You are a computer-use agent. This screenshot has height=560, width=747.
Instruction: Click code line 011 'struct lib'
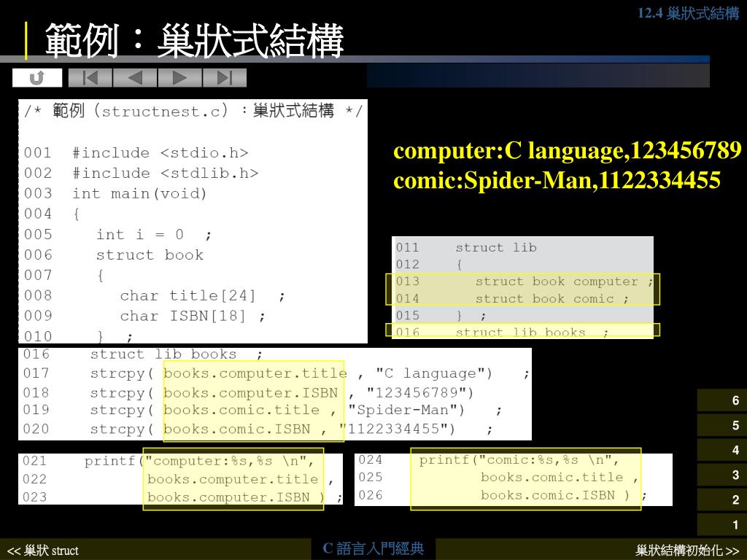pos(496,248)
